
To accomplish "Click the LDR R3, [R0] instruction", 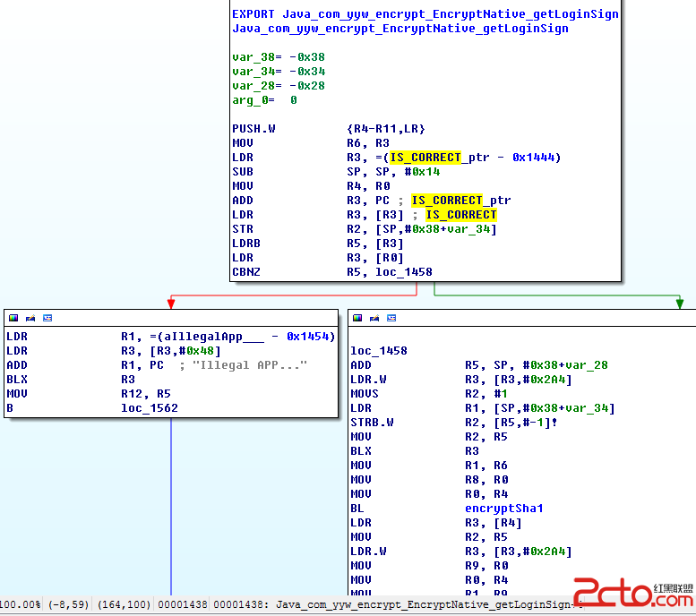I will pos(318,257).
